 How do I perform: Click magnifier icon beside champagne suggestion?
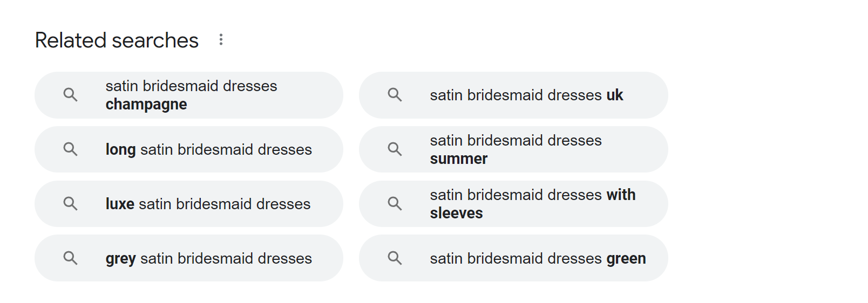point(70,95)
